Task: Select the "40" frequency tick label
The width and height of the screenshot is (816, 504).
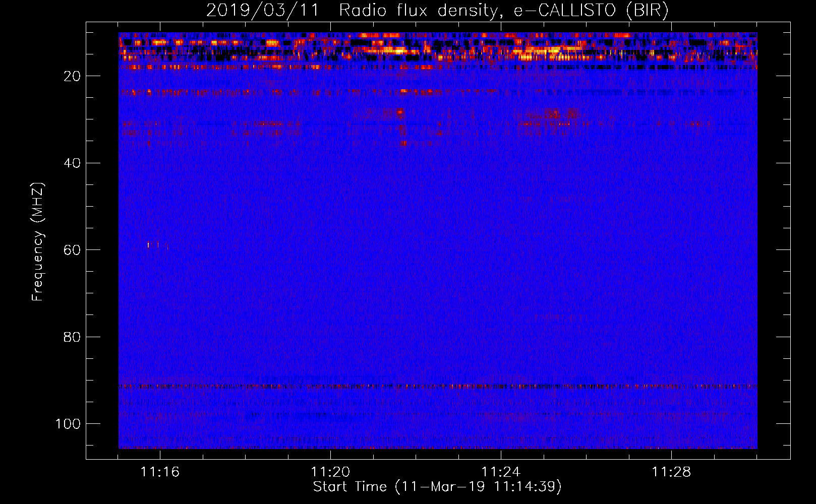Action: (x=72, y=163)
